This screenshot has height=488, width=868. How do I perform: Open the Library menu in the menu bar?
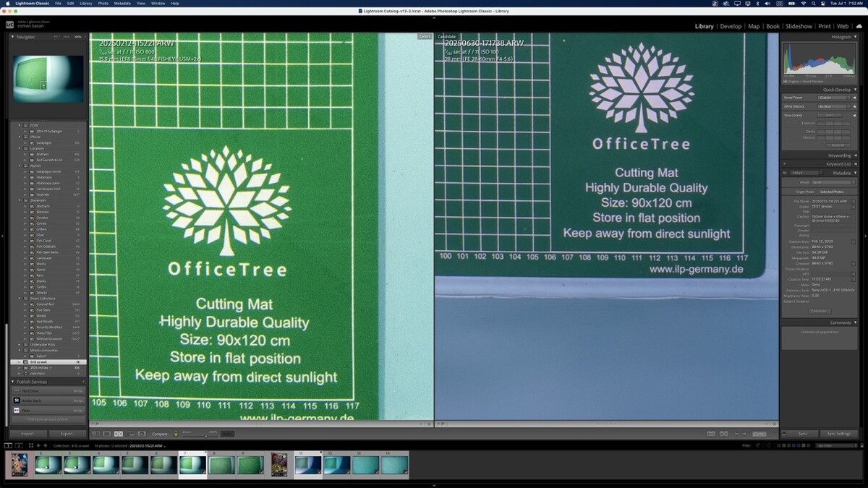click(85, 4)
